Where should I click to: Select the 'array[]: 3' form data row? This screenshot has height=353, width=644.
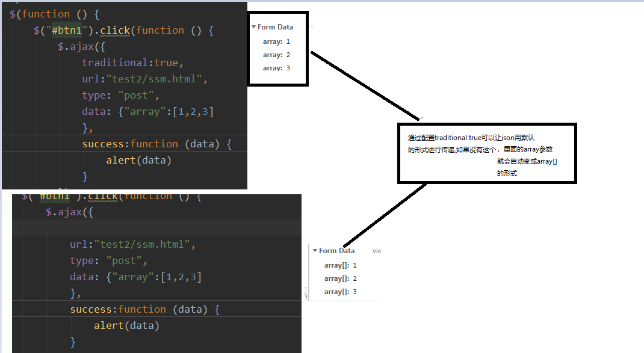click(340, 292)
